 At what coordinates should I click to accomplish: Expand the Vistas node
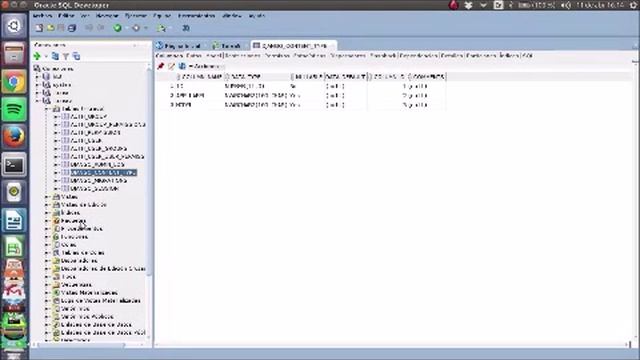[x=47, y=197]
